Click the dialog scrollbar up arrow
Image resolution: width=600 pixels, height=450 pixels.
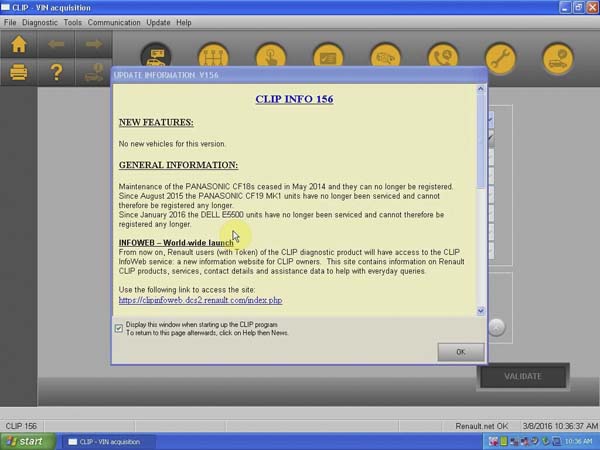tap(481, 89)
